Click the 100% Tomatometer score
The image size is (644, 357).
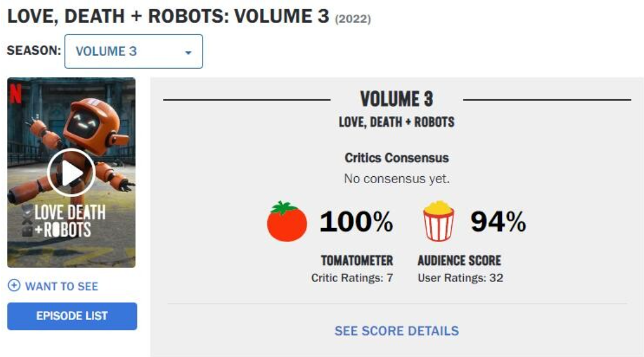tap(356, 222)
